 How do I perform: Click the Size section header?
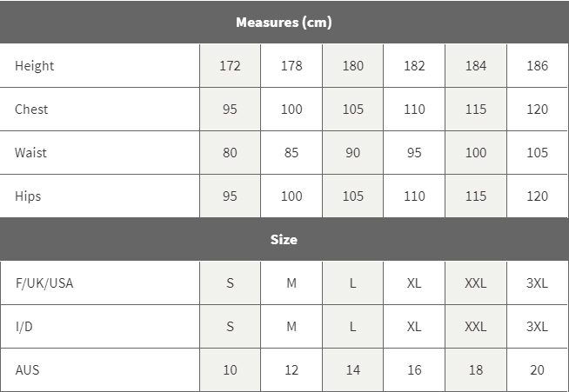[x=284, y=240]
